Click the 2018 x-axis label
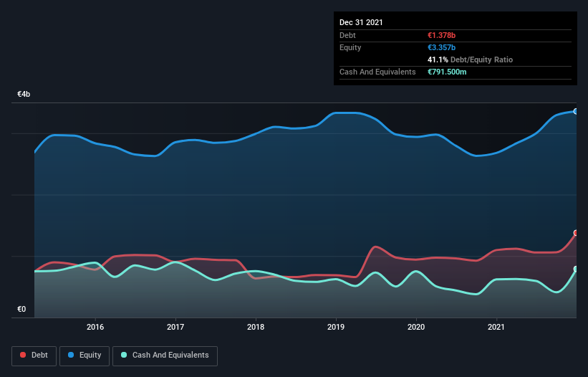 click(x=256, y=327)
